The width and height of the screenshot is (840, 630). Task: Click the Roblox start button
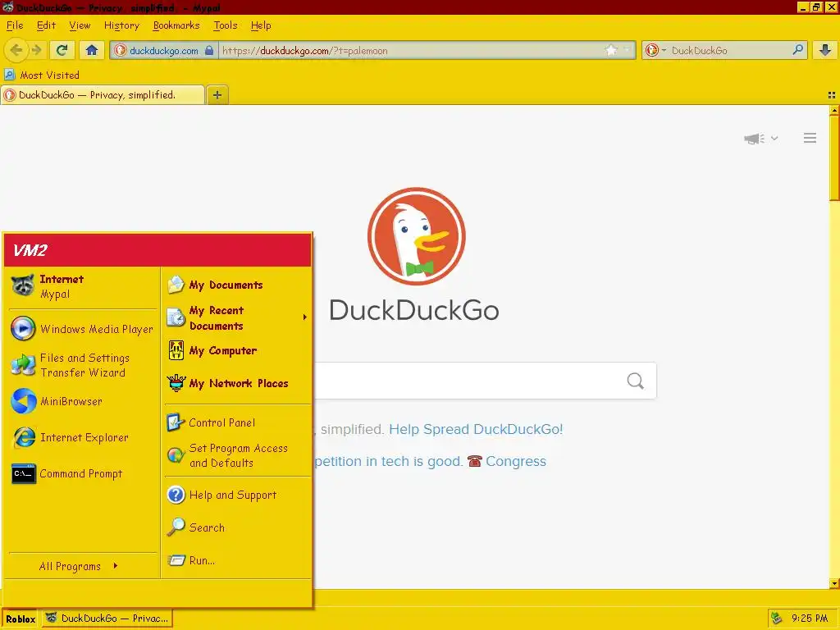coord(21,619)
